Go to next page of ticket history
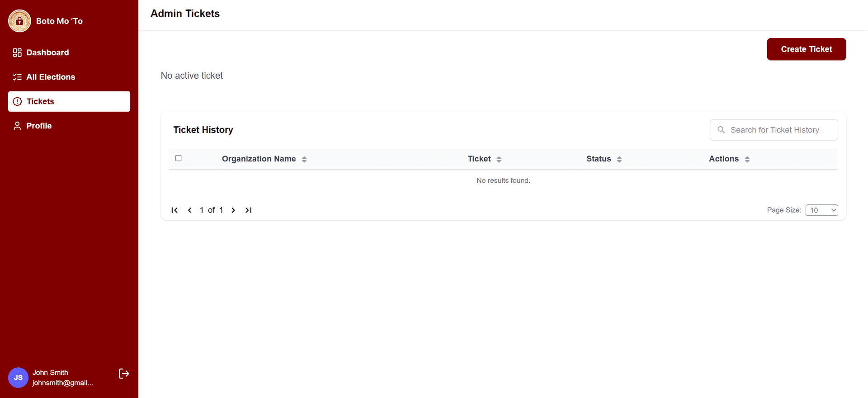Screen dimensions: 868x398 233,210
